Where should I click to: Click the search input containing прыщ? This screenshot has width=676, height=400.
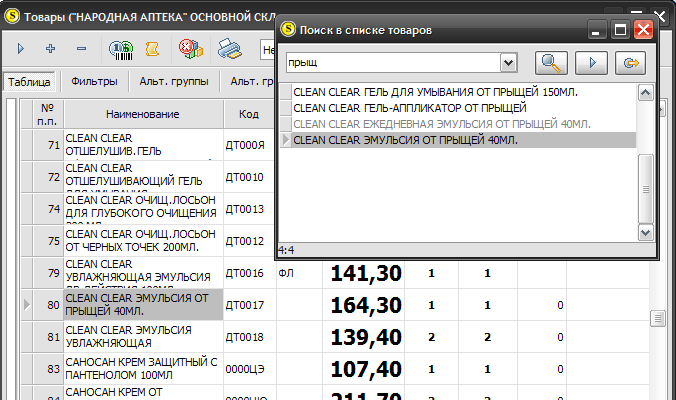(392, 63)
